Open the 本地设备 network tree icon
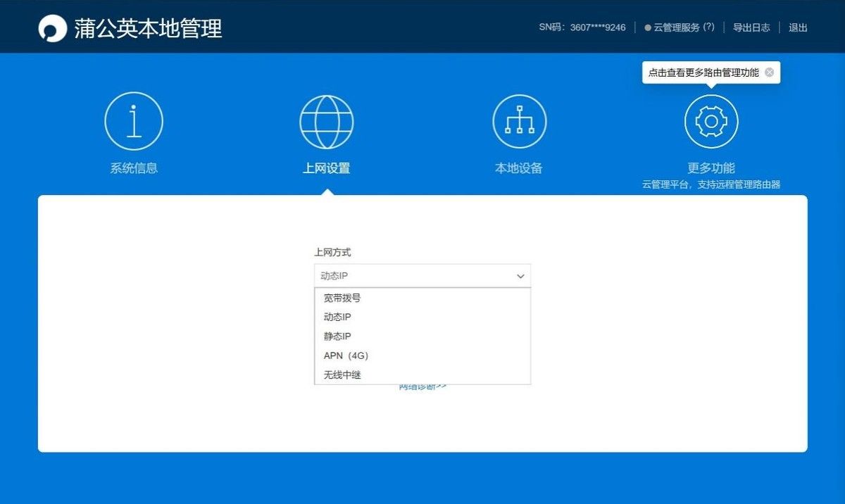 tap(519, 121)
